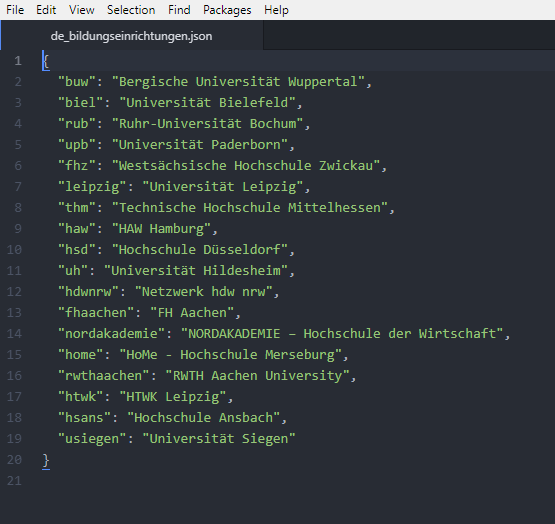
Task: Open the Help menu
Action: coord(276,10)
